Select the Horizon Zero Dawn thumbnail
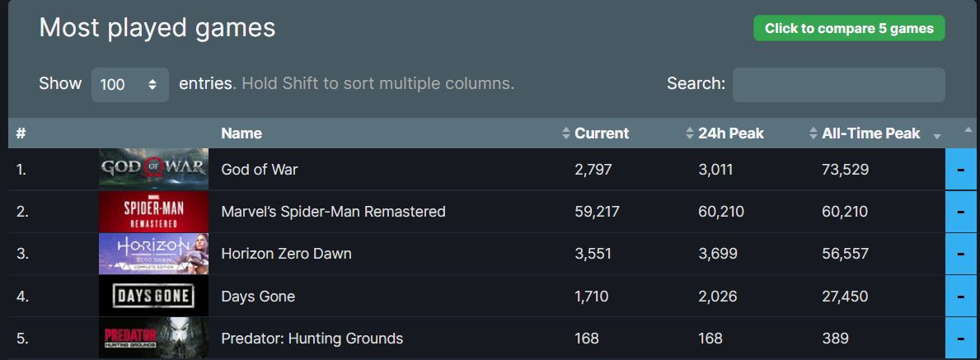 tap(154, 254)
